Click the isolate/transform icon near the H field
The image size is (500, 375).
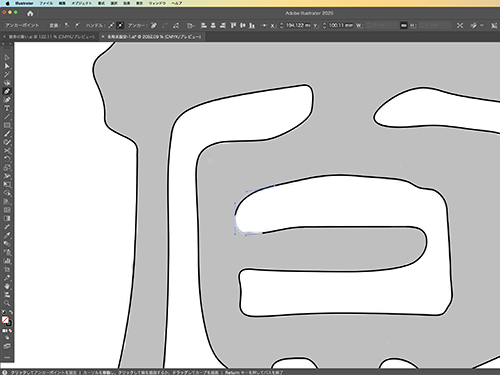[460, 25]
